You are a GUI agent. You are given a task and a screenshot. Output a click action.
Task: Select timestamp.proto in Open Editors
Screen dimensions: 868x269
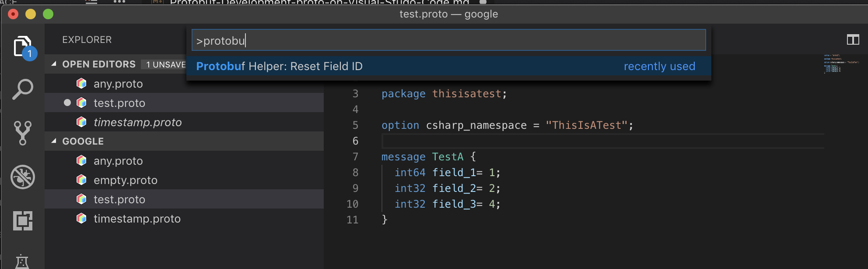tap(137, 122)
